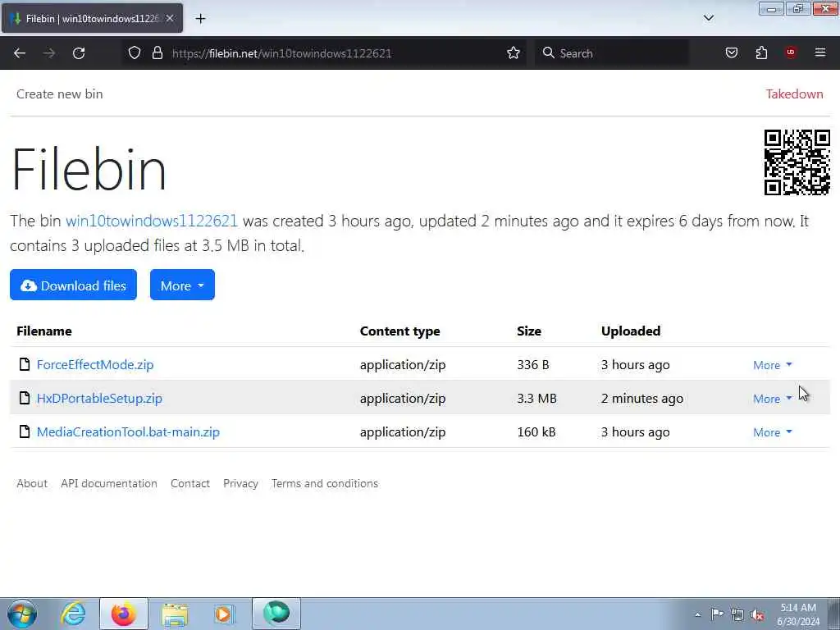840x630 pixels.
Task: Open the MediaCreationTool.bat-main.zip link
Action: coord(128,432)
